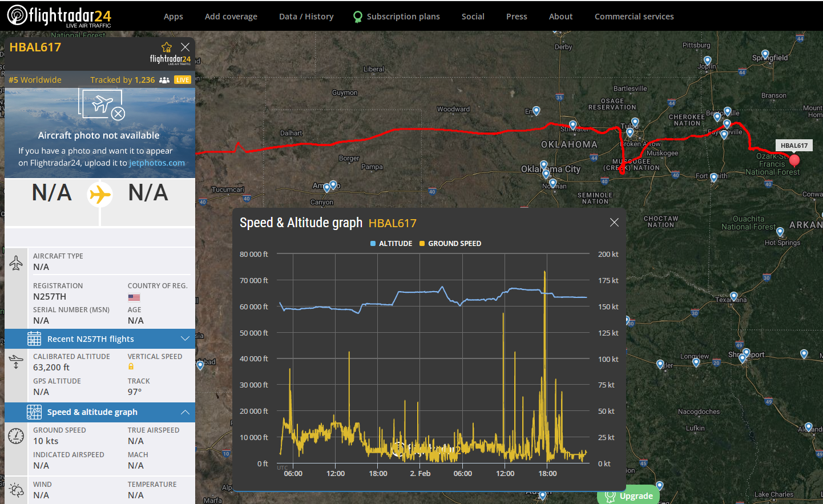Click the Subscription plans rosette icon

point(358,17)
